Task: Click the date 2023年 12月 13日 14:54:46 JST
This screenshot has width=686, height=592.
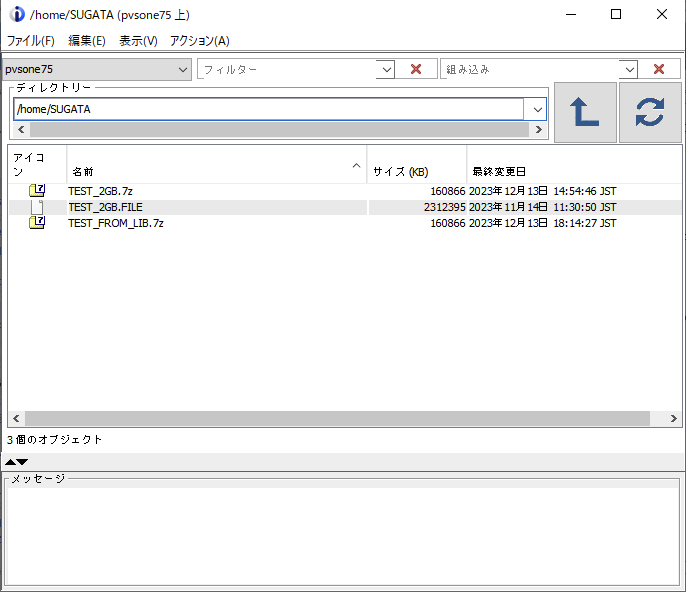Action: coord(542,191)
